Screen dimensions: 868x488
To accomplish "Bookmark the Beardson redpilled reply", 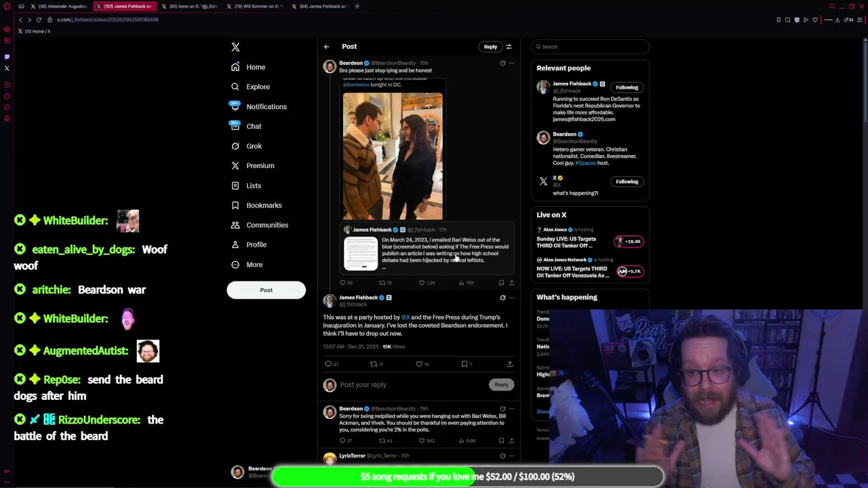I will [501, 441].
